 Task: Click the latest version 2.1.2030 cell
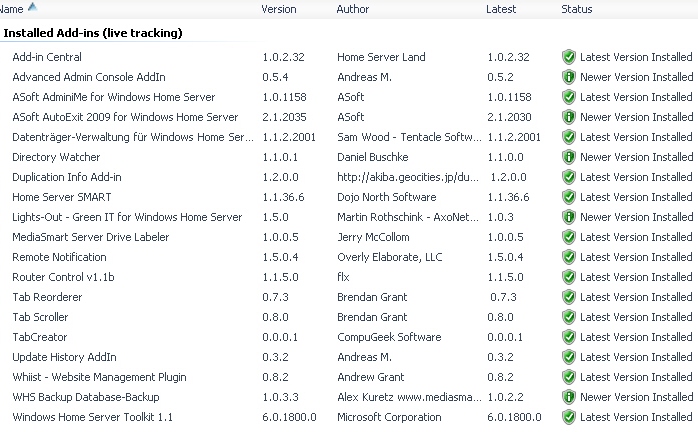(x=509, y=117)
